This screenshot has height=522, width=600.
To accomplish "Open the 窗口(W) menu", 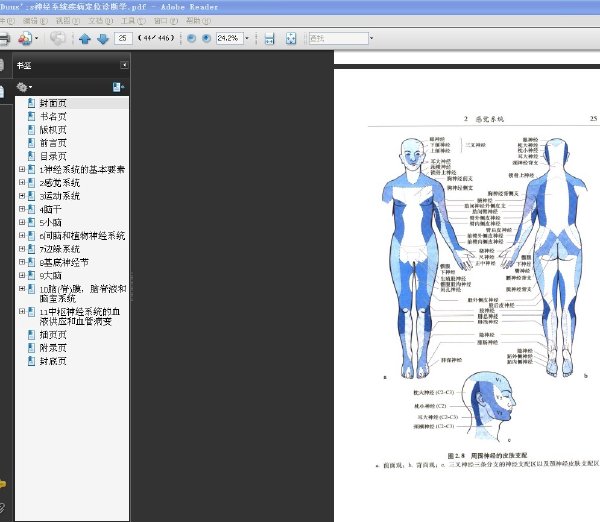I will [x=166, y=21].
